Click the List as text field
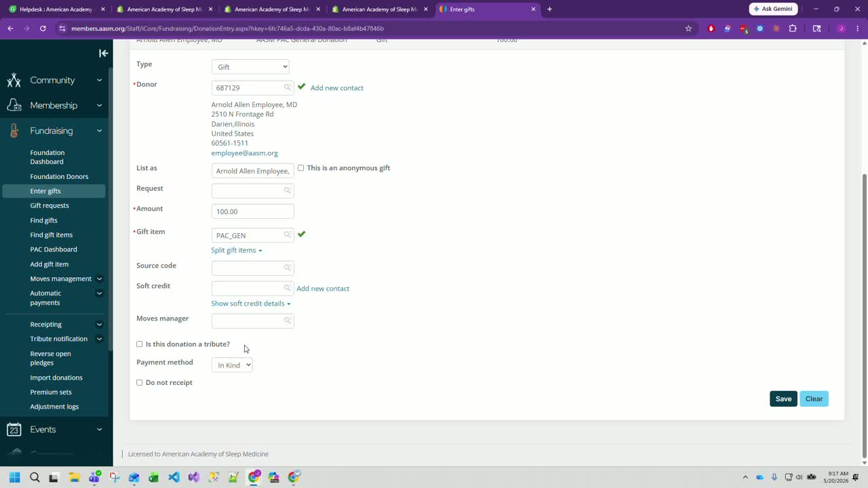The image size is (868, 488). pyautogui.click(x=252, y=171)
